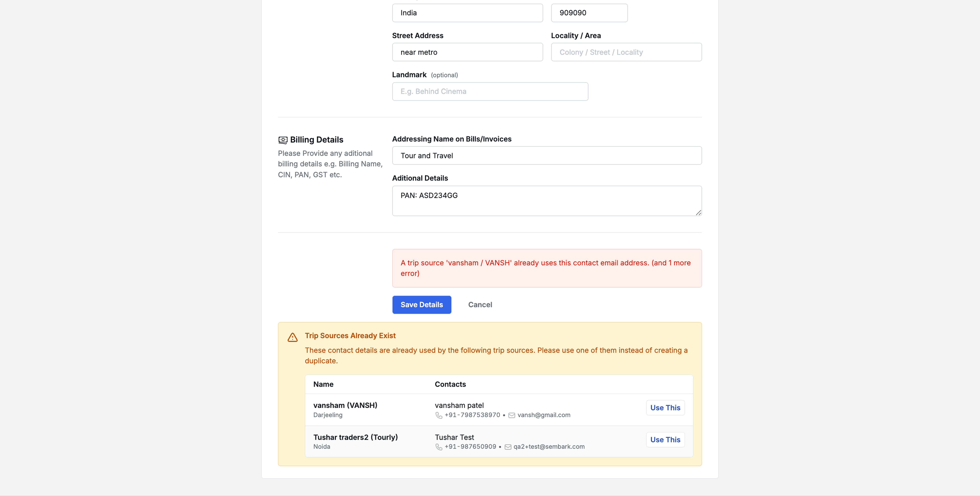The image size is (980, 496).
Task: Click phone icon beside +91-987650909
Action: (439, 447)
